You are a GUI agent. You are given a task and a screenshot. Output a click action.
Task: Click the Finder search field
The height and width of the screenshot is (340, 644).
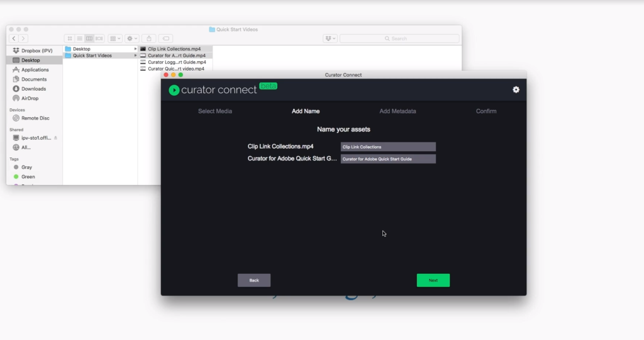click(399, 38)
